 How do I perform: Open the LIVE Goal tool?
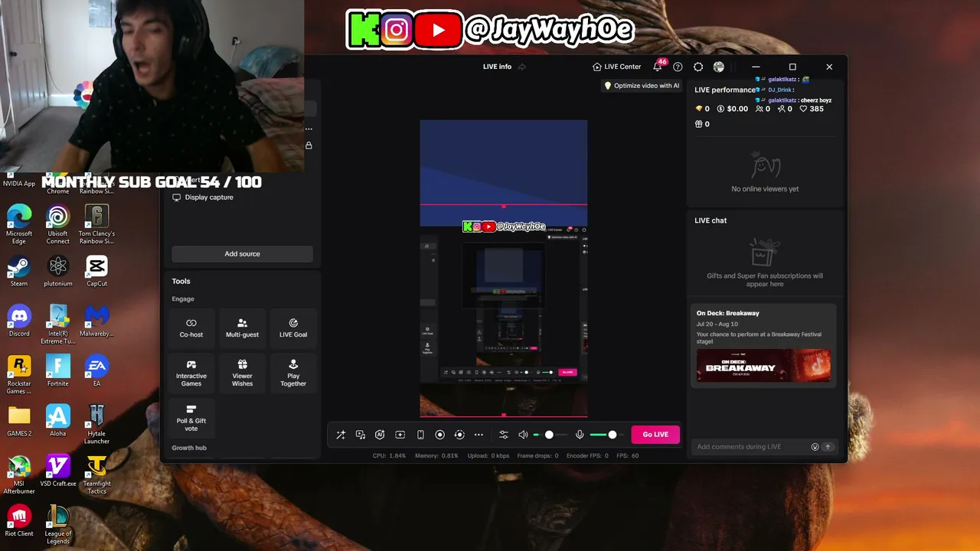tap(293, 328)
